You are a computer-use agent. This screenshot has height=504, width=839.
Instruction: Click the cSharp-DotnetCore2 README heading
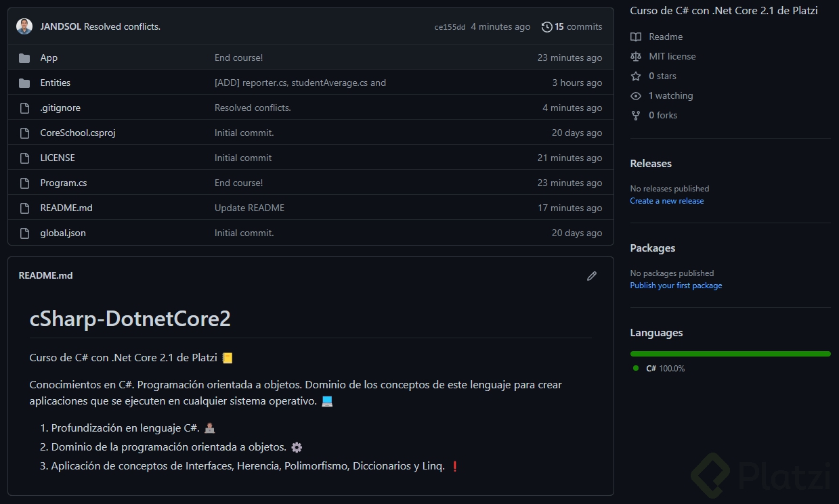pyautogui.click(x=130, y=319)
